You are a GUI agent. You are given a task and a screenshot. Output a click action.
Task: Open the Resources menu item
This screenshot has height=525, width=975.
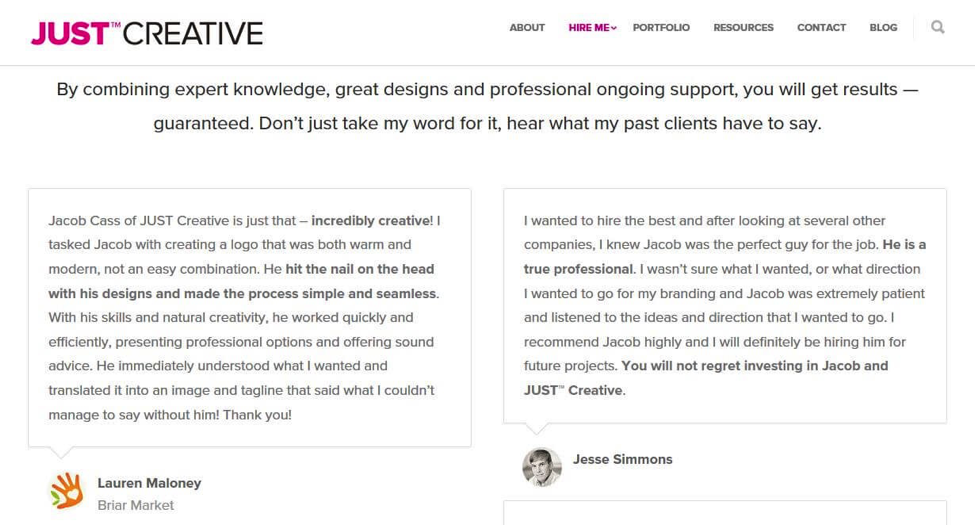[x=743, y=27]
